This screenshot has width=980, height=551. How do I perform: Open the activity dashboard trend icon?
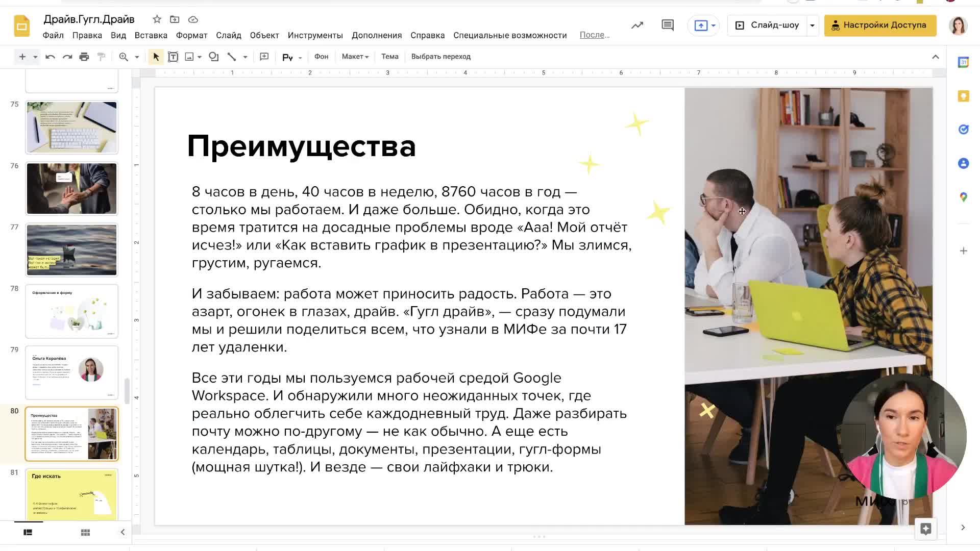point(637,25)
